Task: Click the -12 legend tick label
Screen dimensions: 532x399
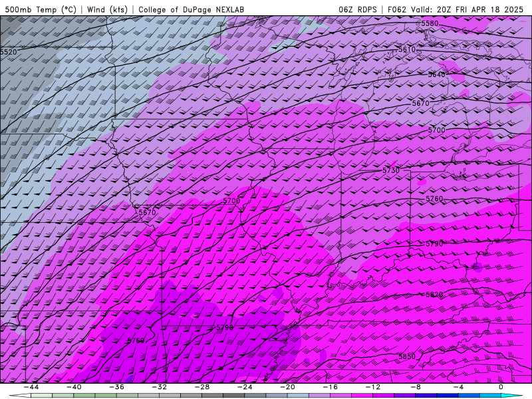Action: tap(373, 387)
